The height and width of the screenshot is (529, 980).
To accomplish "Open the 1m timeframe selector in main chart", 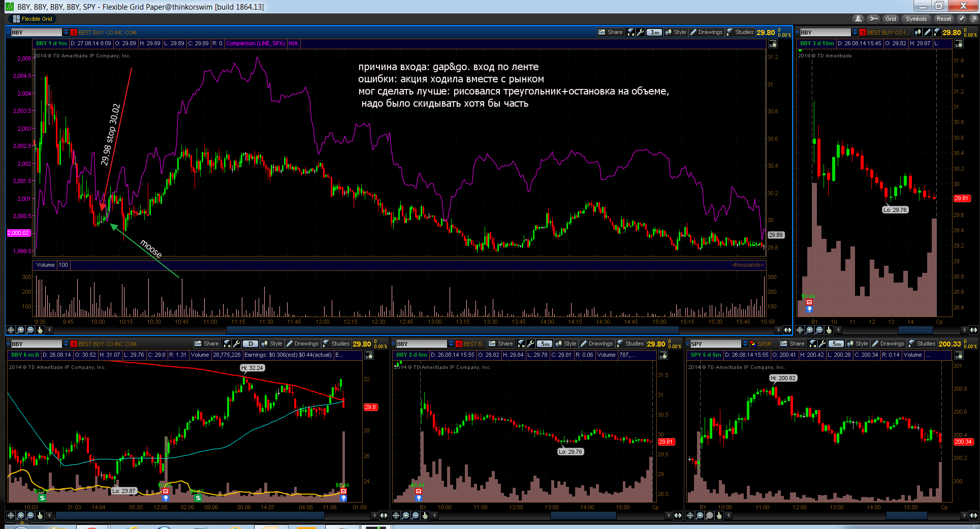I will coord(654,32).
